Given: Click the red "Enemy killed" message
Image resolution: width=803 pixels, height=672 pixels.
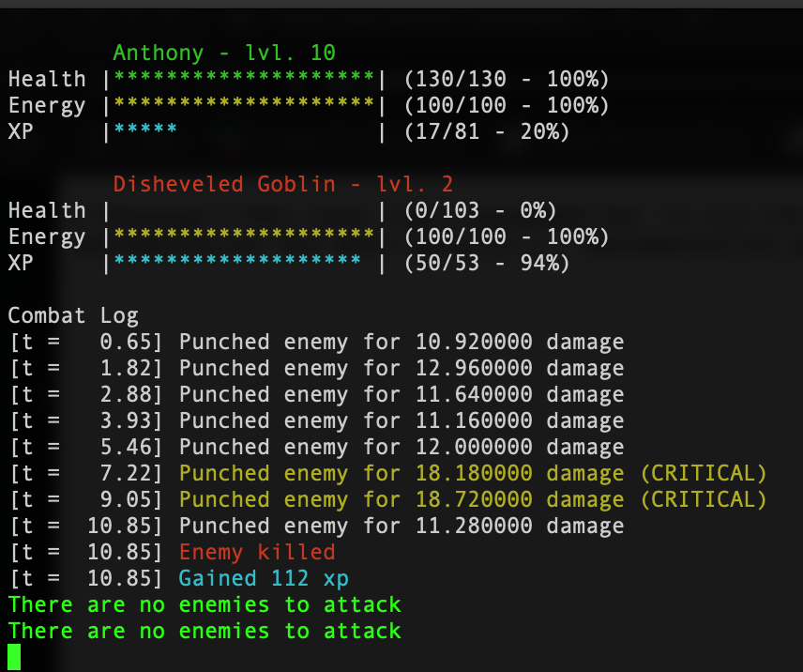Looking at the screenshot, I should 257,552.
